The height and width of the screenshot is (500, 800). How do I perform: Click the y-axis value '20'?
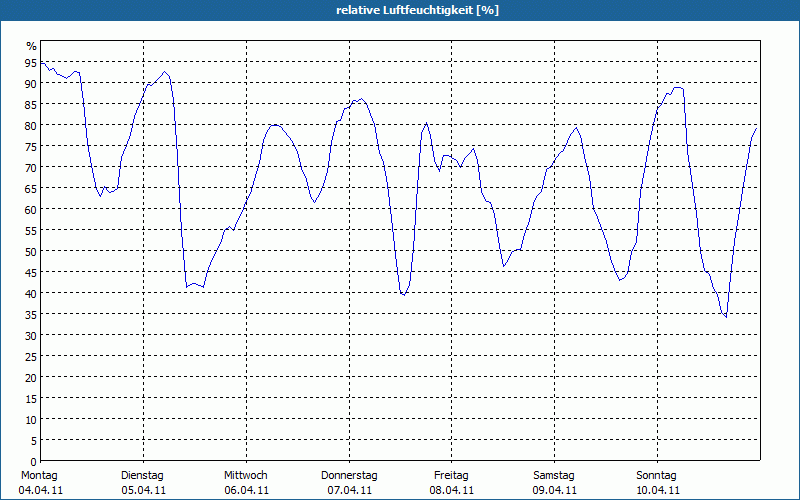point(31,378)
